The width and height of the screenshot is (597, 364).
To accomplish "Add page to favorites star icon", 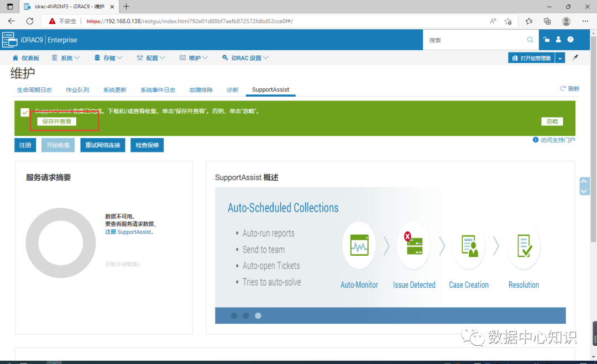I will 508,21.
